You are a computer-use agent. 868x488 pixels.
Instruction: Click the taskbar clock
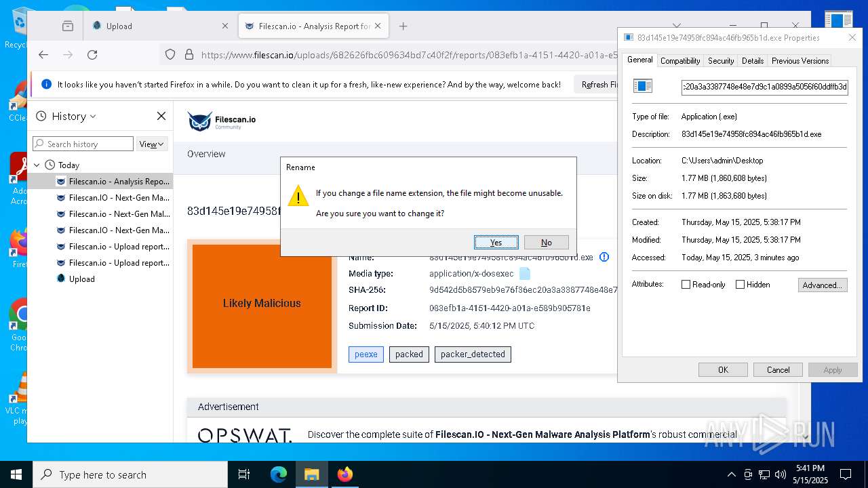810,474
